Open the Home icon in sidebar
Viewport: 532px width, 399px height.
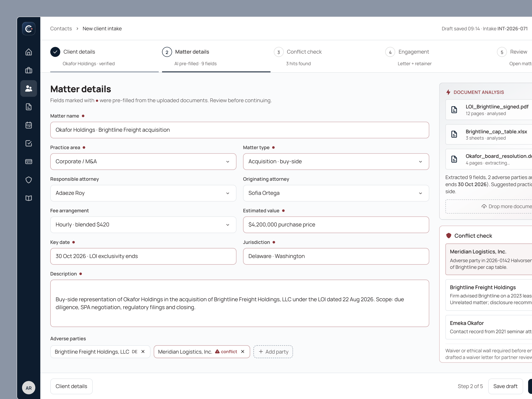[29, 52]
